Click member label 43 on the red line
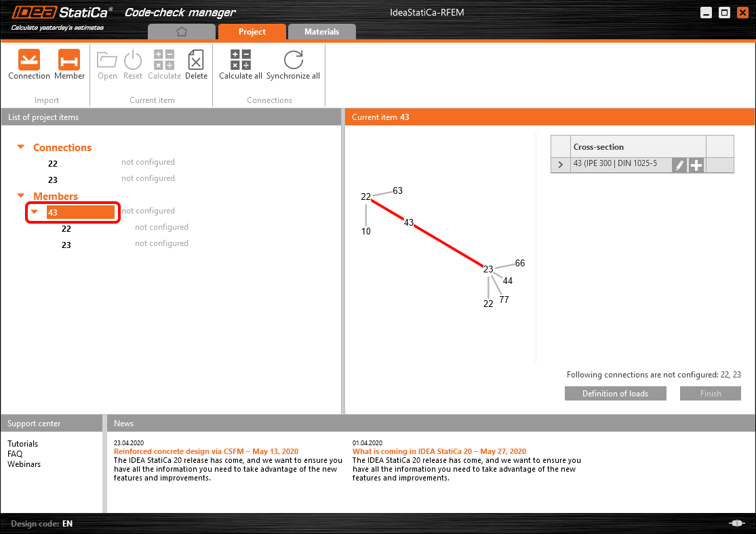The width and height of the screenshot is (756, 534). click(409, 222)
